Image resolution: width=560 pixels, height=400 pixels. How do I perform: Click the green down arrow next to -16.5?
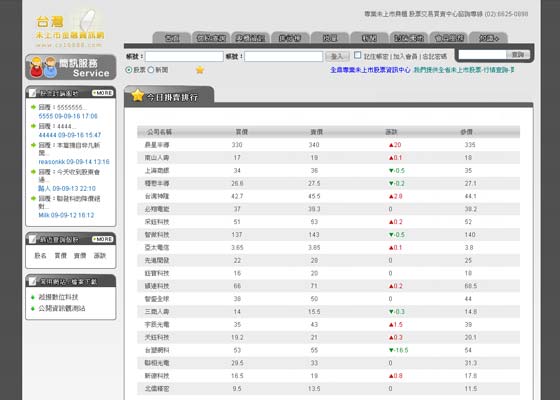click(391, 350)
